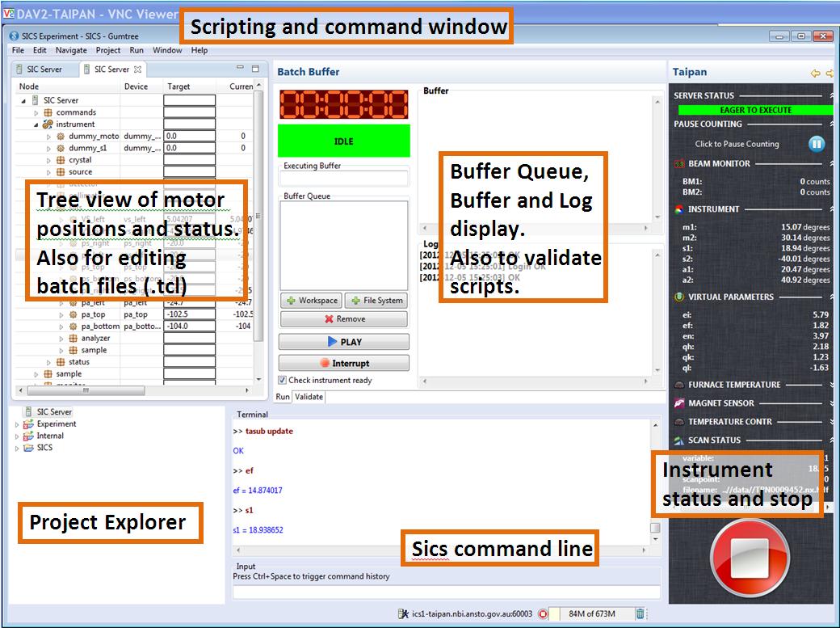Image resolution: width=840 pixels, height=628 pixels.
Task: Click the blue Pause Counting icon
Action: click(817, 144)
